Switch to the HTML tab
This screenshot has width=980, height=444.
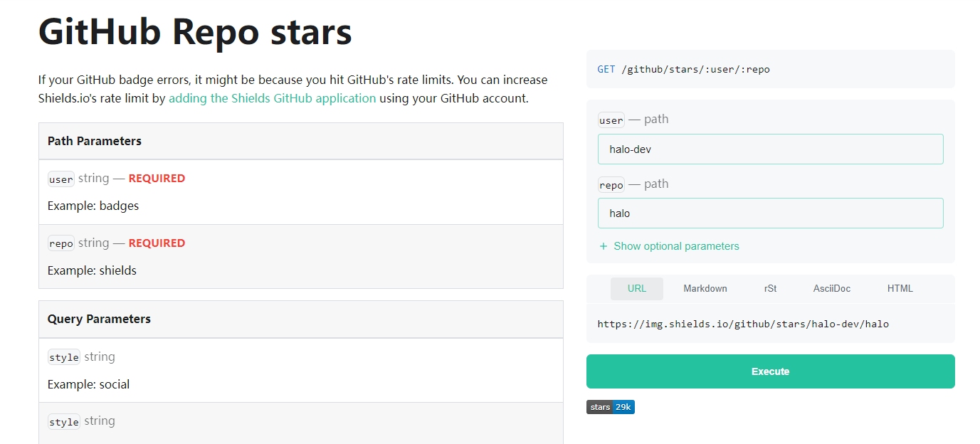coord(900,289)
